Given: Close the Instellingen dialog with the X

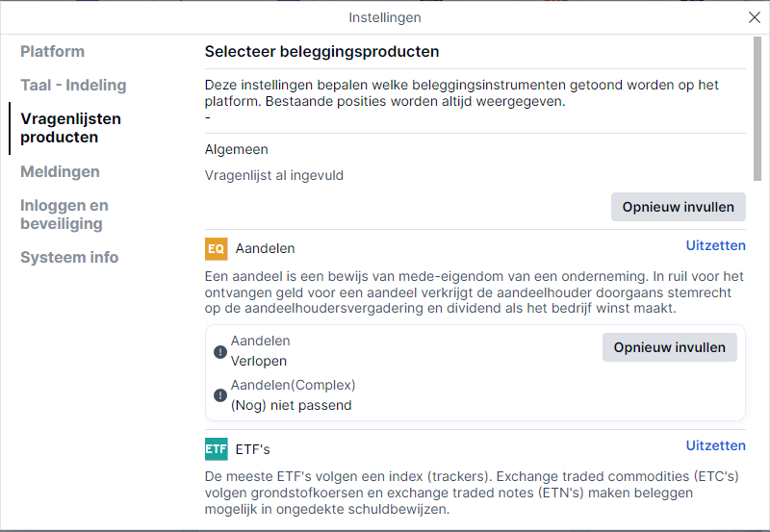Looking at the screenshot, I should click(755, 17).
